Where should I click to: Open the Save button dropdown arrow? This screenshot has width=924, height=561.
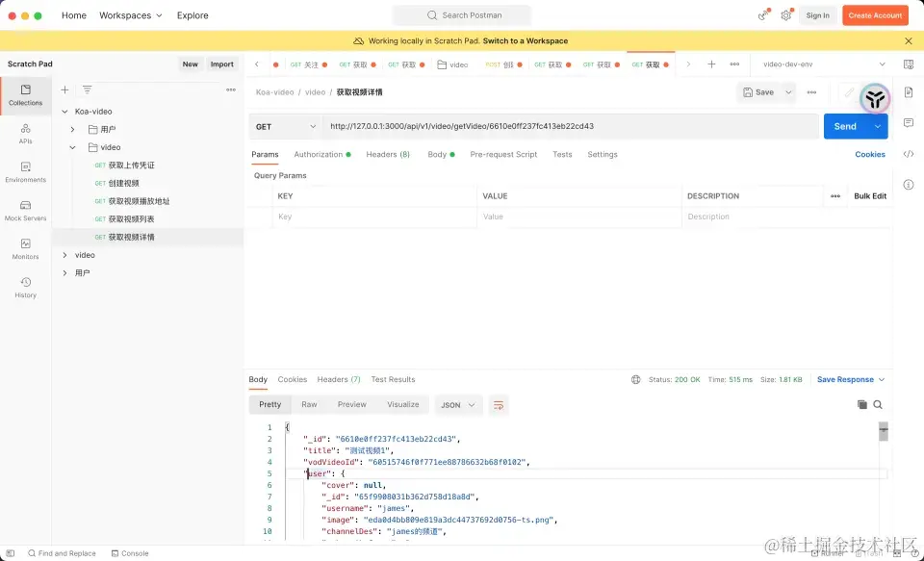point(788,92)
